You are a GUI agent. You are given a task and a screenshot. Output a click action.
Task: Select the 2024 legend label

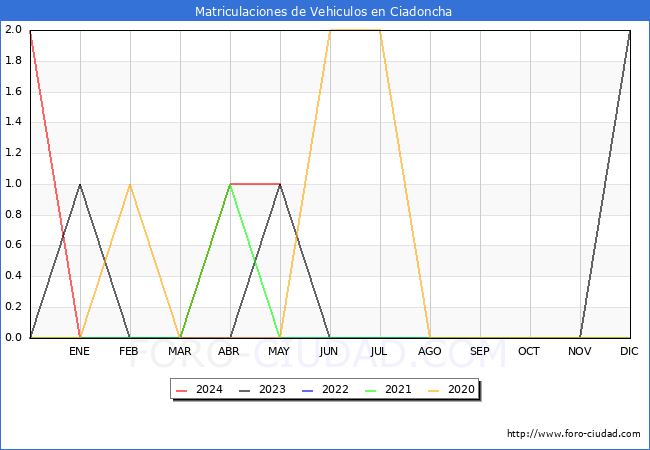tap(209, 390)
